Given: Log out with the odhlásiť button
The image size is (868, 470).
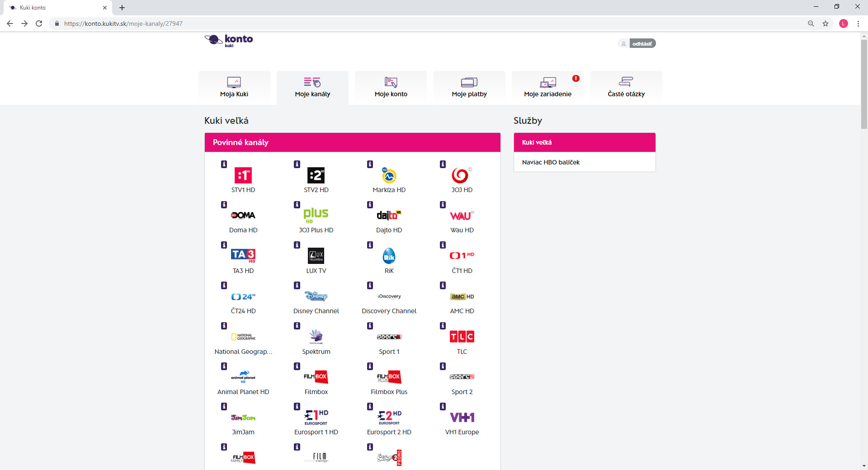Looking at the screenshot, I should coord(642,44).
